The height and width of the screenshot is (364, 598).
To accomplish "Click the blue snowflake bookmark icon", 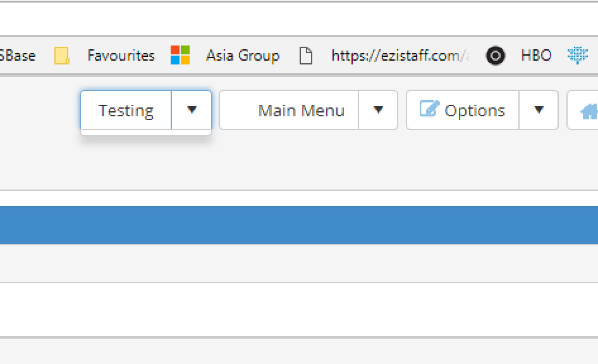I will click(x=577, y=55).
